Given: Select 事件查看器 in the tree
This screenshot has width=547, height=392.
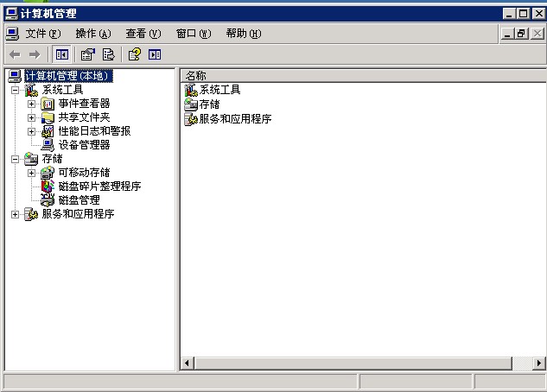Looking at the screenshot, I should tap(84, 104).
